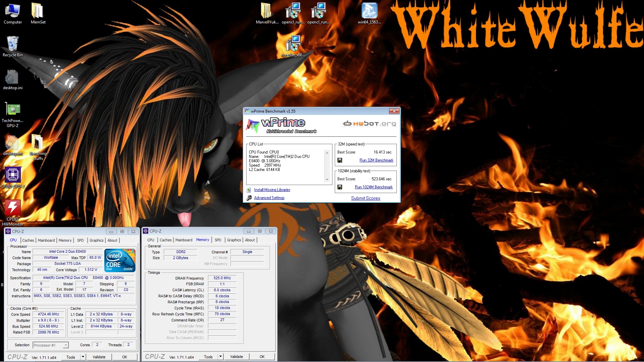Click OK button in right CPU-Z window
Image resolution: width=644 pixels, height=362 pixels.
click(262, 357)
